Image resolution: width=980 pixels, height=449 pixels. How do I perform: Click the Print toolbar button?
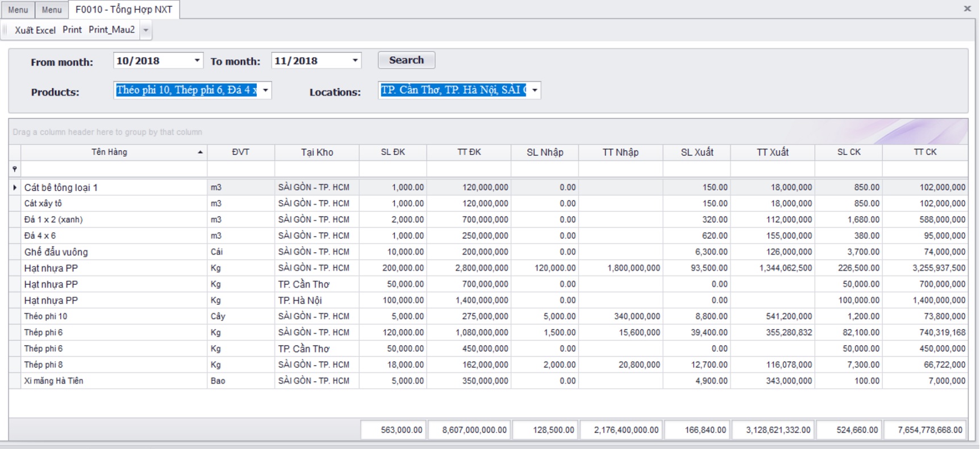tap(72, 30)
